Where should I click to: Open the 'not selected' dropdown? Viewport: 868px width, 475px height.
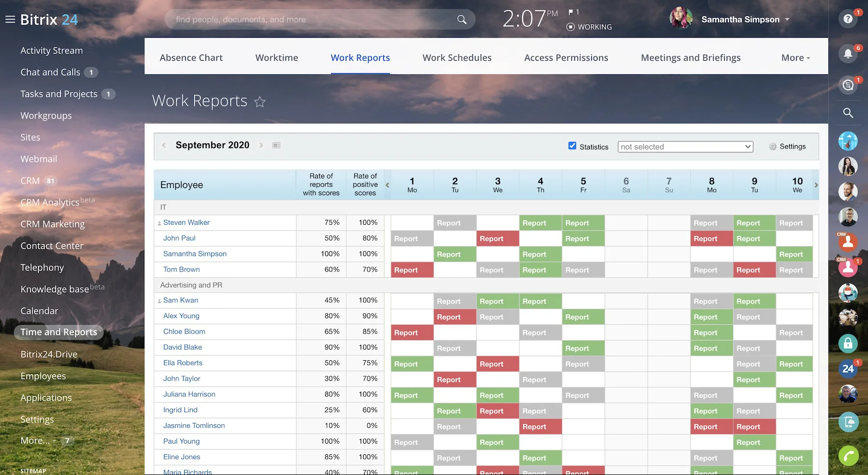685,147
